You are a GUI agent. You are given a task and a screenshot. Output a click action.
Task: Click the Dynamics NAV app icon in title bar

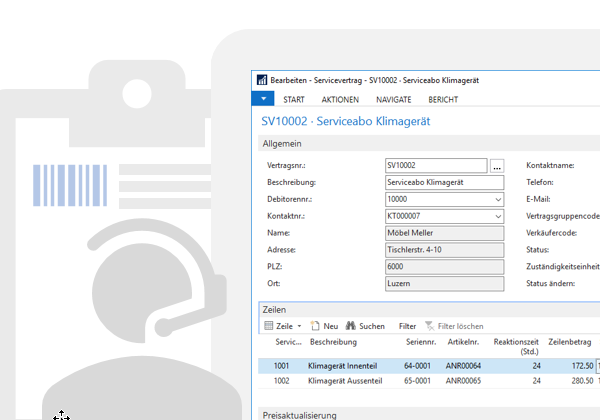coord(262,80)
